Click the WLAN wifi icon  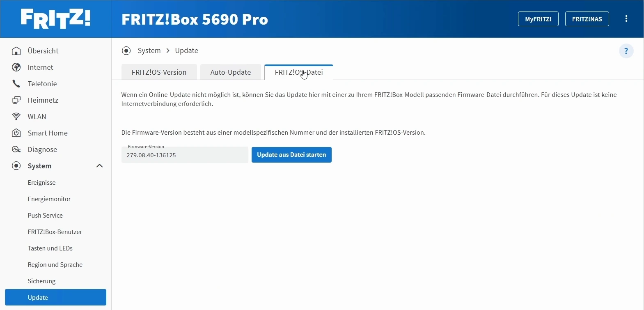pos(16,117)
